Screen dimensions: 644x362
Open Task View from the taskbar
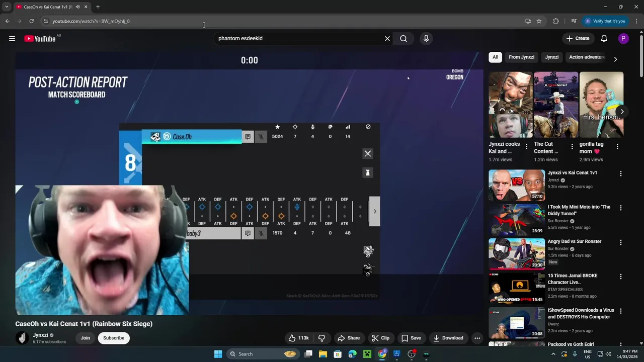308,354
